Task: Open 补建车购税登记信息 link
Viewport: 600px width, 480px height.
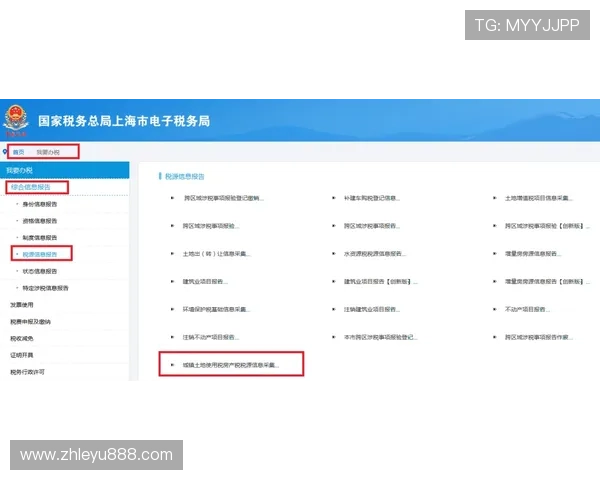Action: [372, 198]
